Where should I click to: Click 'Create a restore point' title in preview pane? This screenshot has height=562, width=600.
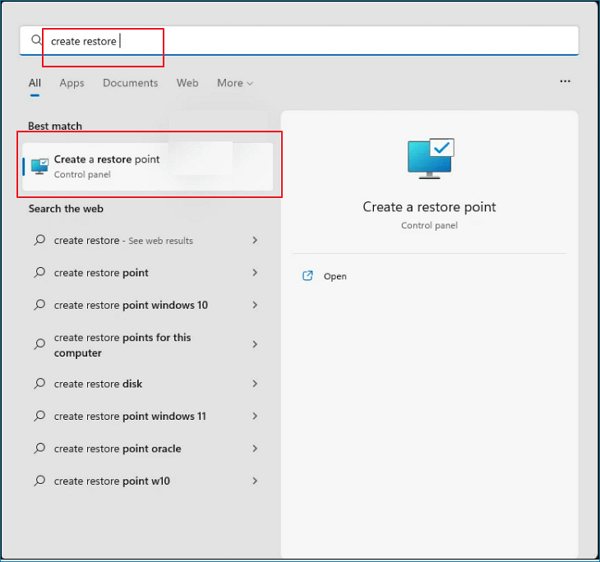(x=429, y=207)
